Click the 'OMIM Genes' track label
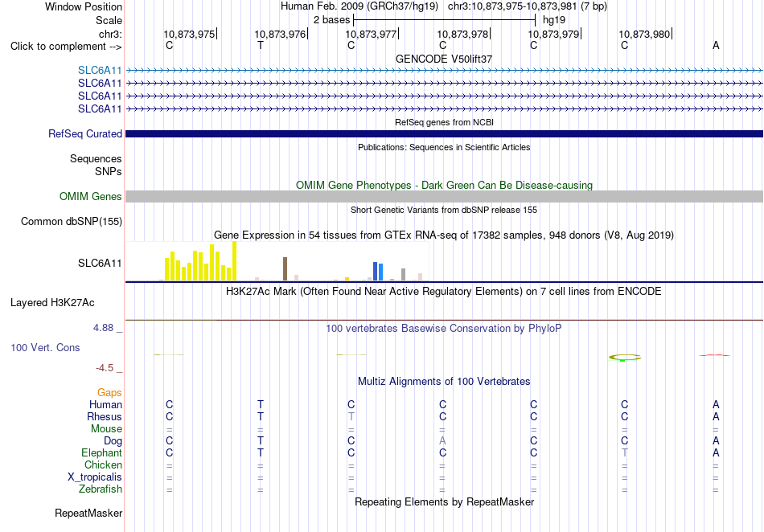The height and width of the screenshot is (532, 764). pos(90,197)
